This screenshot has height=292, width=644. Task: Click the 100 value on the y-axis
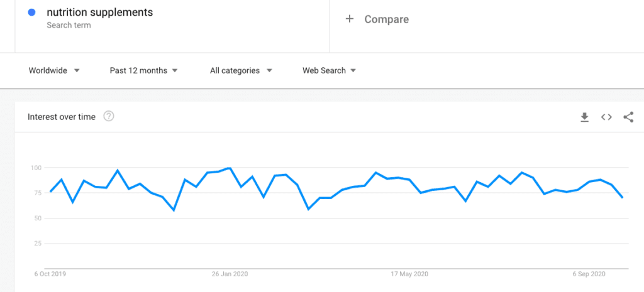click(36, 168)
